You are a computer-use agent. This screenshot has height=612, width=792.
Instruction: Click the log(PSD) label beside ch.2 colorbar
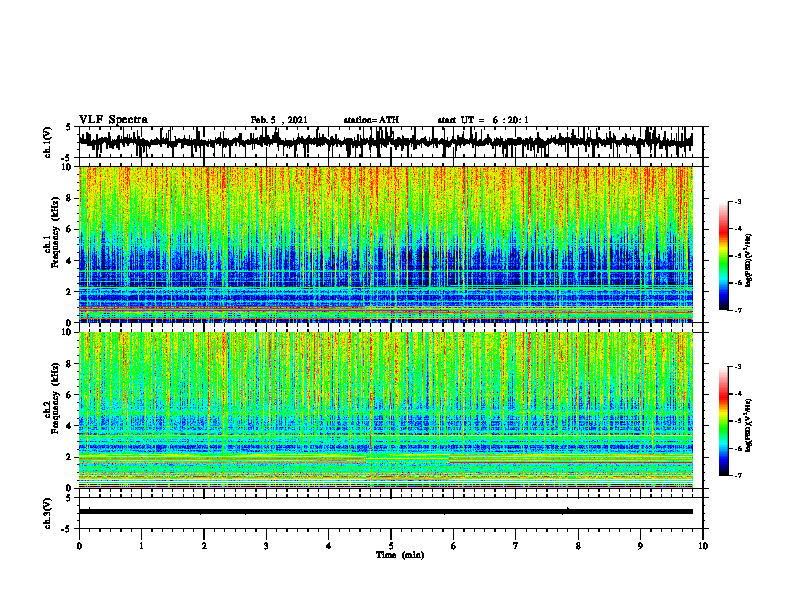[x=749, y=424]
